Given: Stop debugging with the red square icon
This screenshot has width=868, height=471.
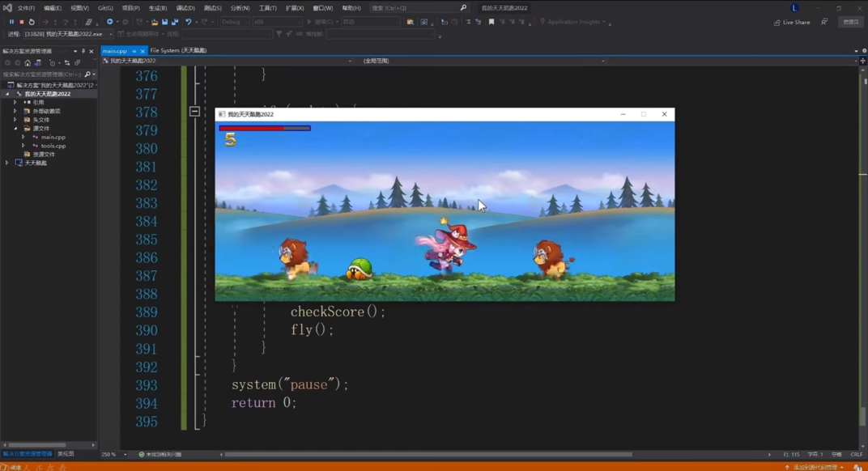Looking at the screenshot, I should (x=21, y=22).
